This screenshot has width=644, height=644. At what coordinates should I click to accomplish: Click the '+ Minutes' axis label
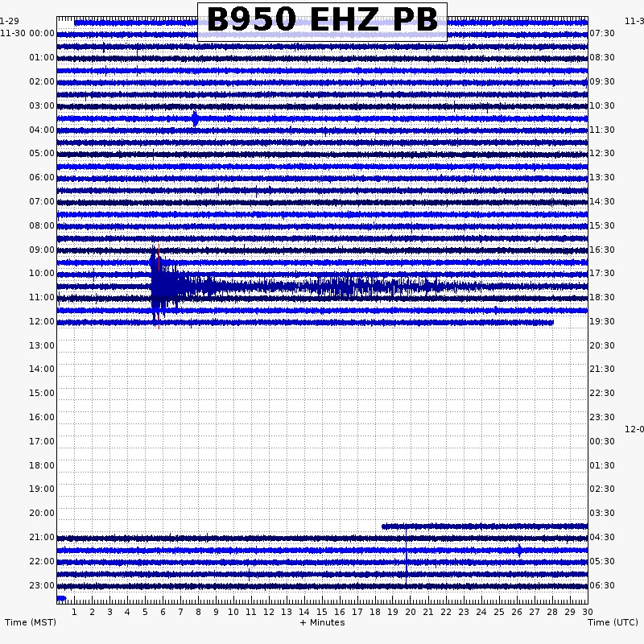pos(323,622)
